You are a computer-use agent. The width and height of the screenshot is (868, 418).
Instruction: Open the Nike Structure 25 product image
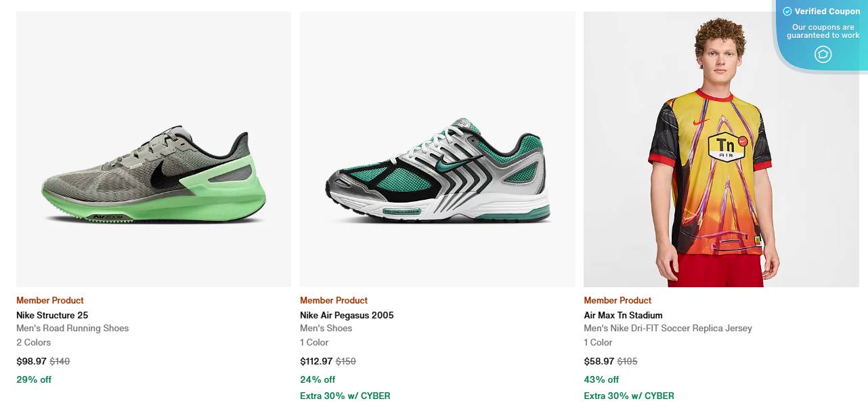click(x=154, y=148)
